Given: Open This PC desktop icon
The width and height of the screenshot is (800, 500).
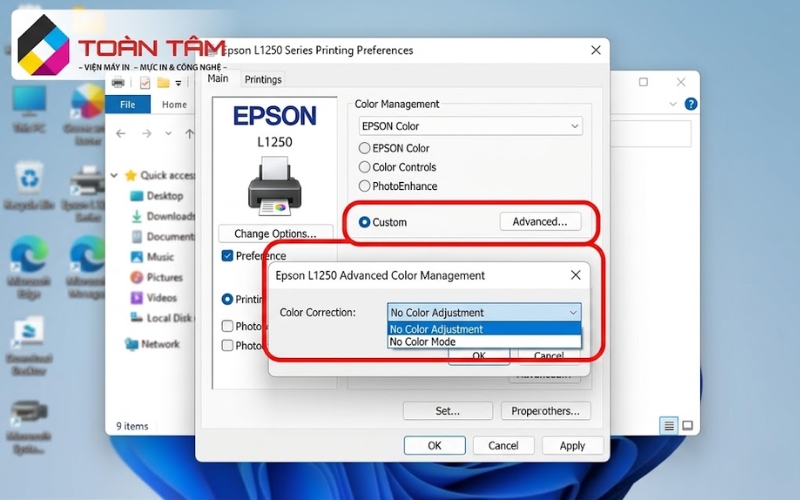Looking at the screenshot, I should pyautogui.click(x=29, y=109).
